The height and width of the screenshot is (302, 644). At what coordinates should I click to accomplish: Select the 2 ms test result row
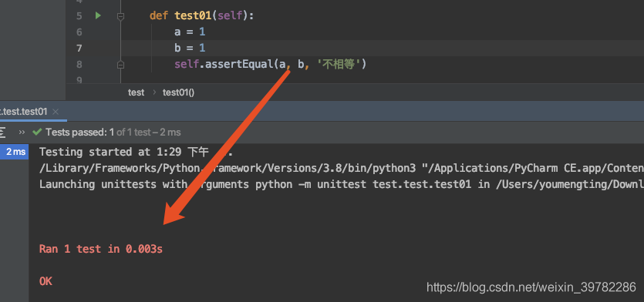[x=15, y=152]
